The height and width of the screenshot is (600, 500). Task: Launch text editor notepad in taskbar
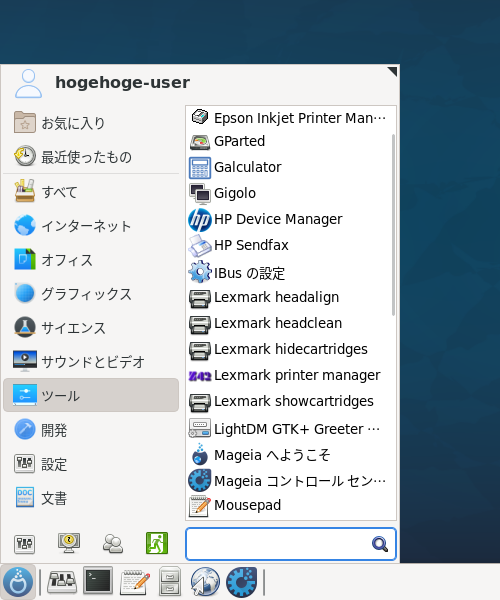(x=134, y=582)
